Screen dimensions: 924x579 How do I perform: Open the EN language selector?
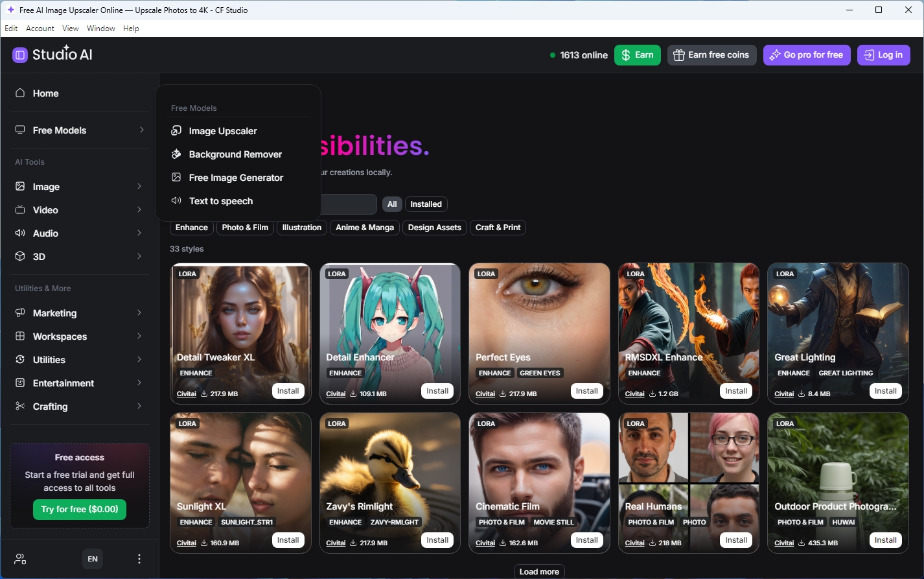(93, 559)
